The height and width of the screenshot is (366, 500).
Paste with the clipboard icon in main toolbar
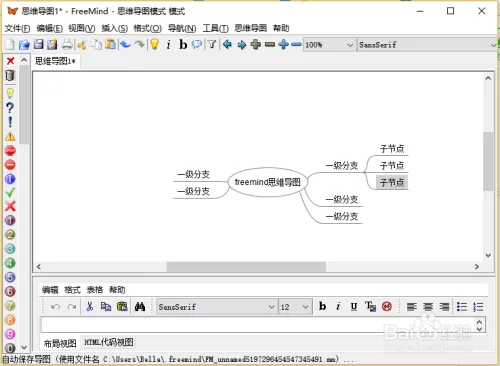110,44
